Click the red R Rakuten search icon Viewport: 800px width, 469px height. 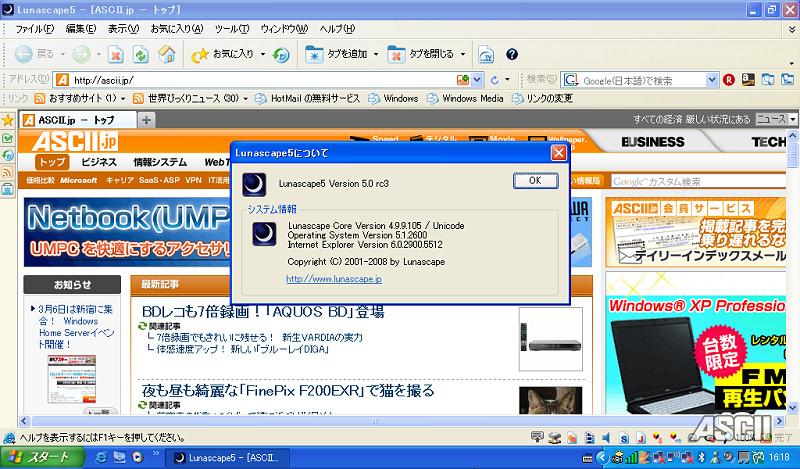click(729, 80)
